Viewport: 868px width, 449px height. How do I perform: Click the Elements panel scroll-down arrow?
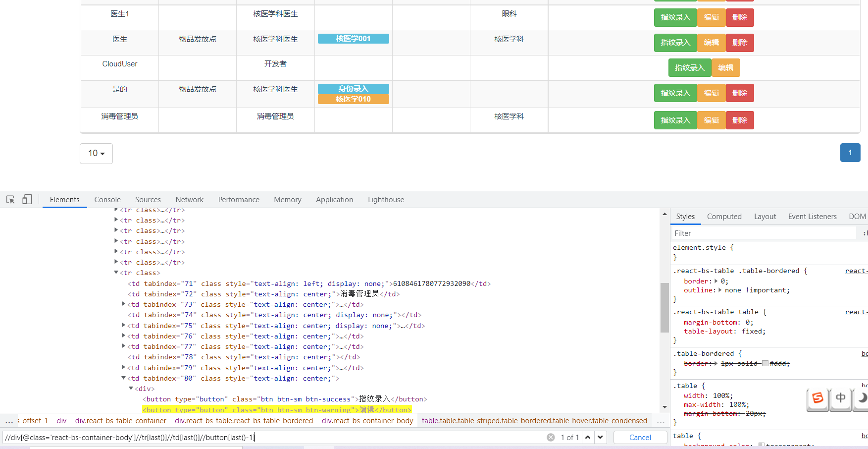click(664, 407)
